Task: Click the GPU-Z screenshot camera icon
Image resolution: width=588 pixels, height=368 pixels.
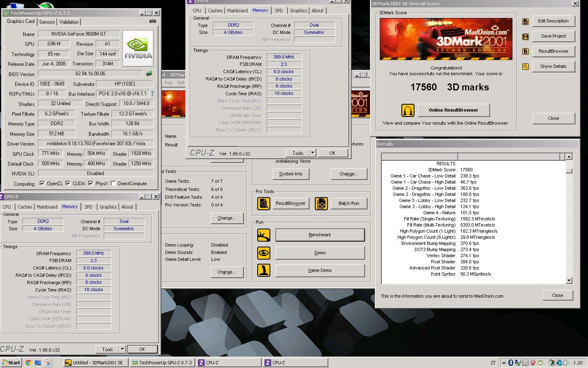Action: click(152, 21)
